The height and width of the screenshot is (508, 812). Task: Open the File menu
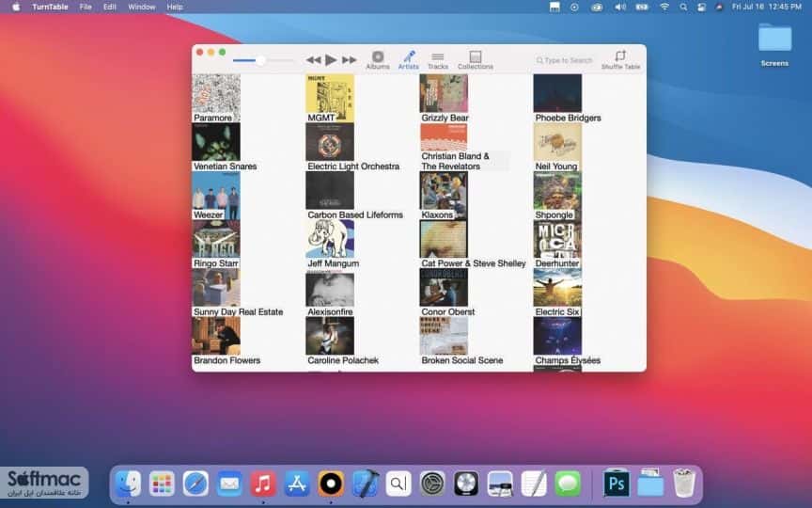pyautogui.click(x=86, y=7)
